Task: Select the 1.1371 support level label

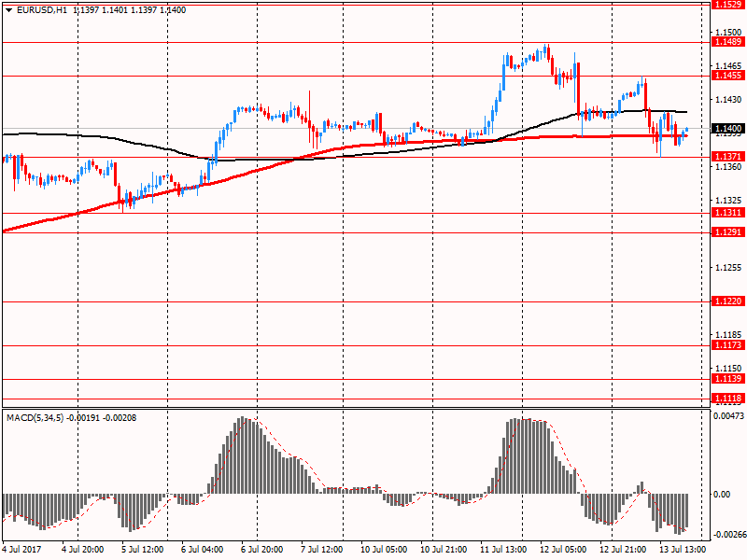Action: (x=728, y=156)
